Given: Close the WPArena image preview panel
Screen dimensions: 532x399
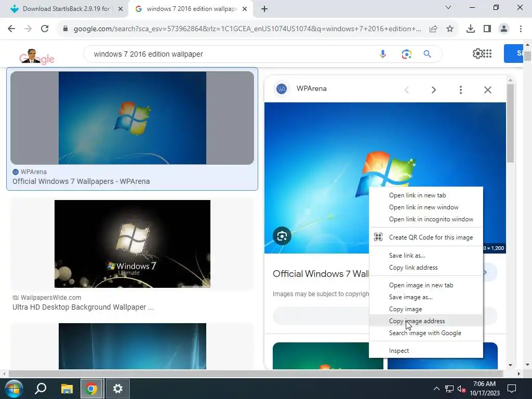Looking at the screenshot, I should [x=487, y=90].
